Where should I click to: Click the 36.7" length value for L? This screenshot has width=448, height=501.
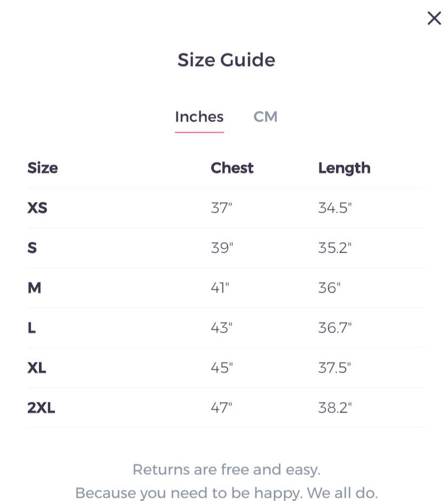[x=335, y=328]
